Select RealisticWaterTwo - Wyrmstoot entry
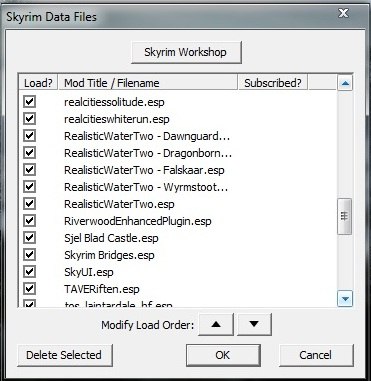Screen dimensions: 371x381 coord(146,187)
